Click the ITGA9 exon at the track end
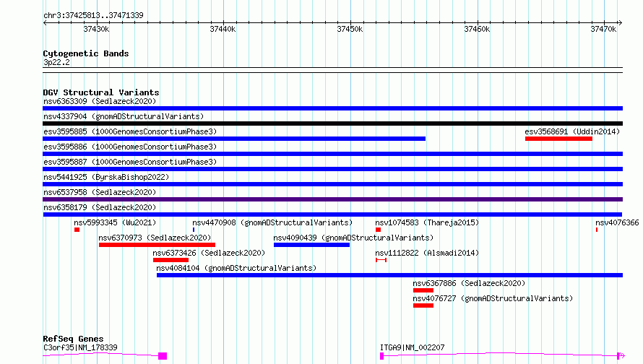This screenshot has width=643, height=364. [x=618, y=356]
